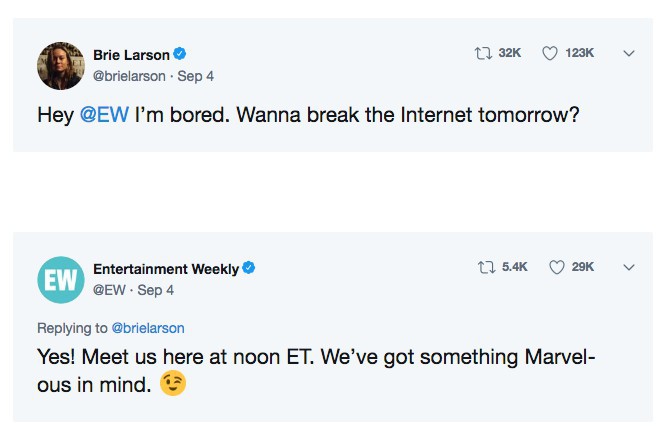Open the @EW mention in Brie's tweet
665x436 pixels.
tap(103, 114)
